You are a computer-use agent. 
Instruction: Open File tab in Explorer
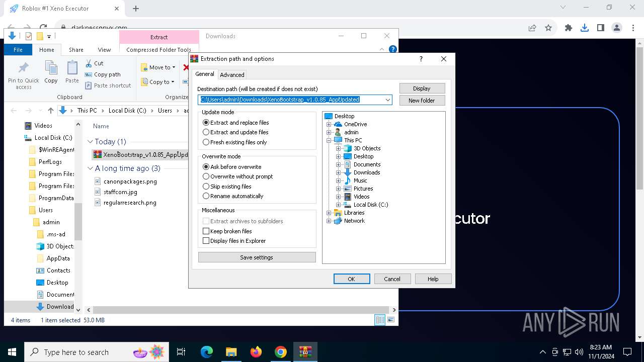pyautogui.click(x=18, y=50)
